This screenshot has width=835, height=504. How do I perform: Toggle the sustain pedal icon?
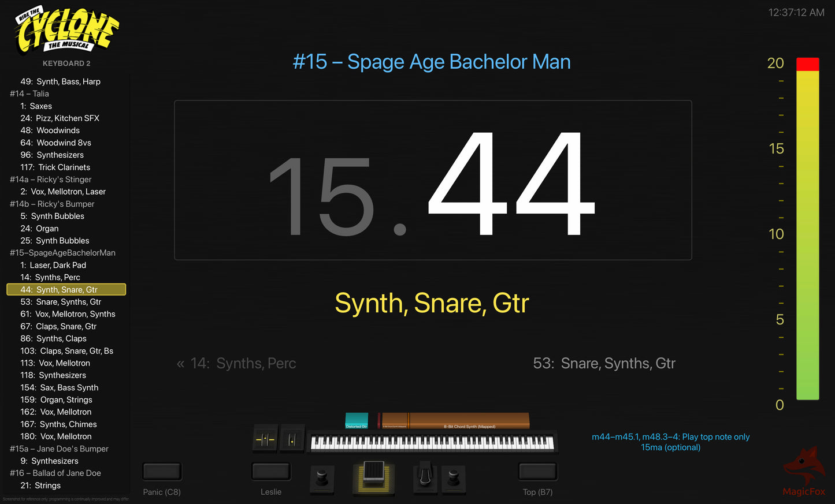(425, 477)
